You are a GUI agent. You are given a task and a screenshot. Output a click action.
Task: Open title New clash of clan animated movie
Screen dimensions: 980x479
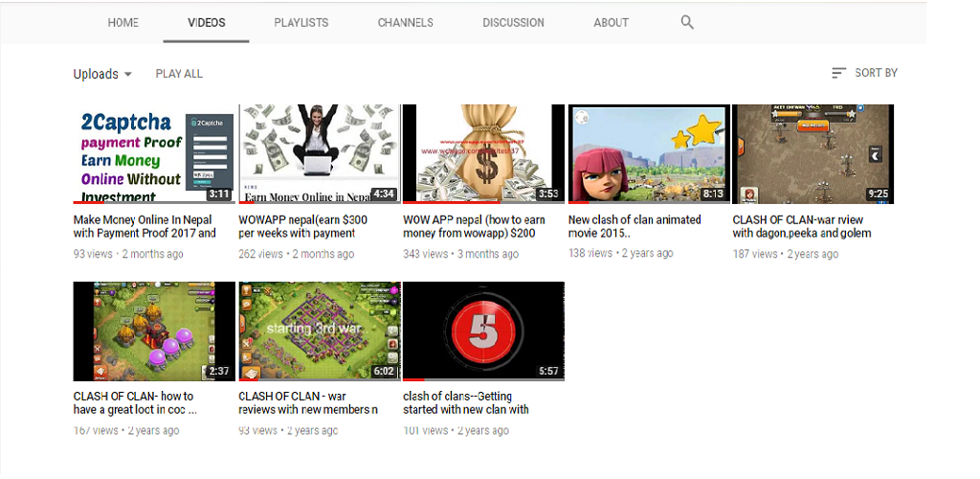point(635,226)
